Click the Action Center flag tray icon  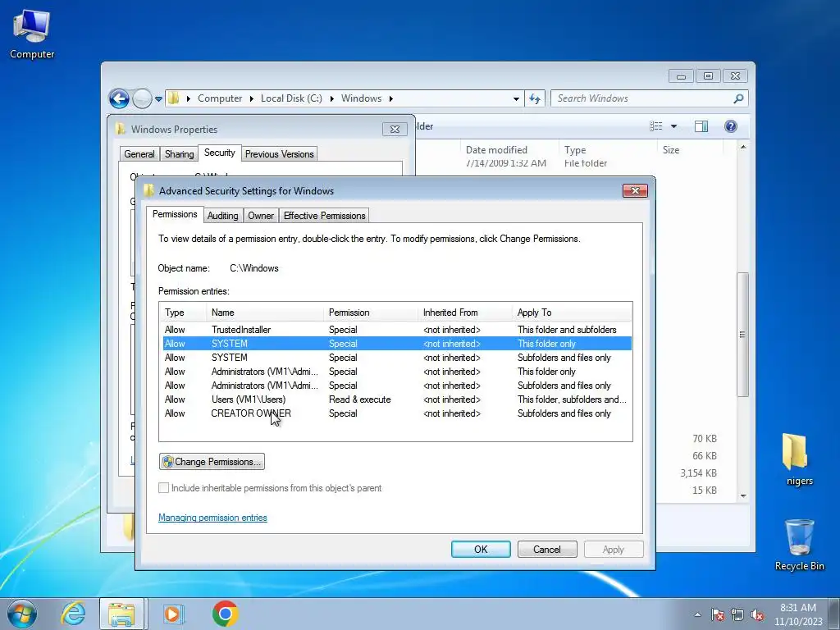pos(717,614)
